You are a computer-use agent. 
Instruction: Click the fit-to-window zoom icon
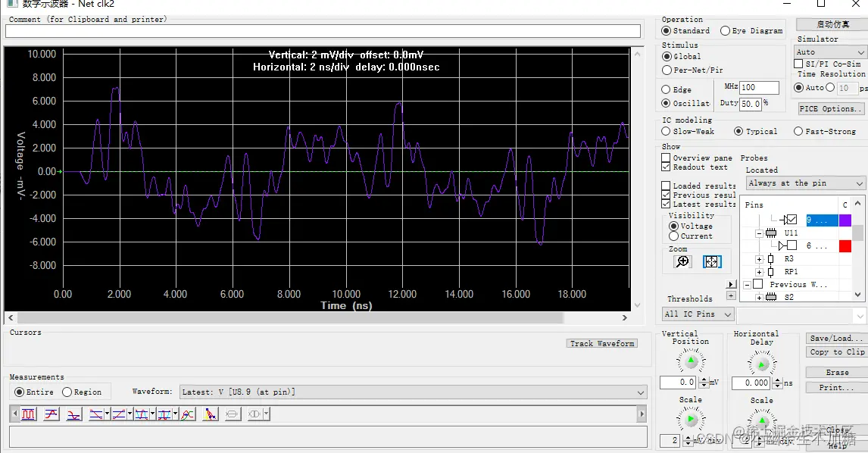point(712,261)
